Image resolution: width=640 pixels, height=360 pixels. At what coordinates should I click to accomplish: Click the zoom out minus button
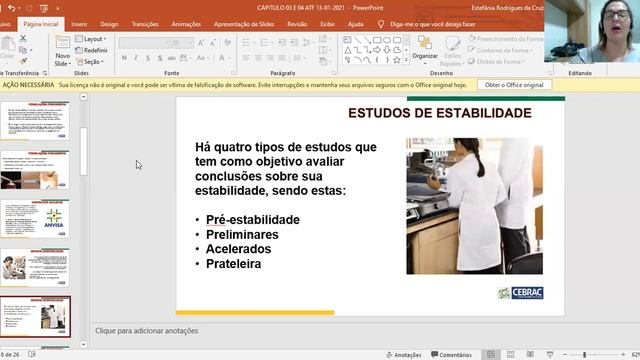point(565,355)
